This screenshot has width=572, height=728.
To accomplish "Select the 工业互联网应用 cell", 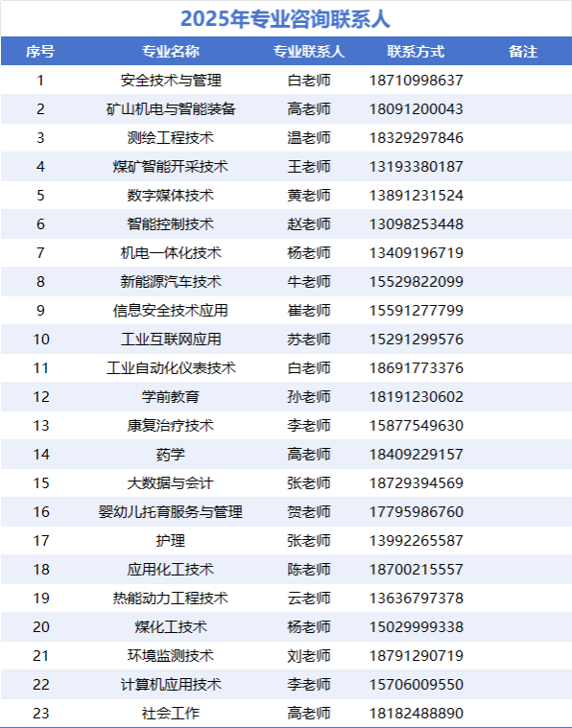I will point(171,340).
